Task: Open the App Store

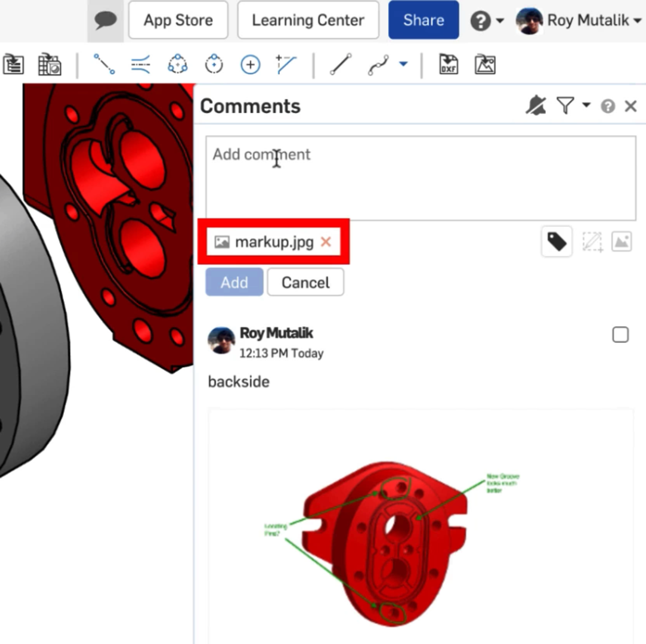Action: coord(178,20)
